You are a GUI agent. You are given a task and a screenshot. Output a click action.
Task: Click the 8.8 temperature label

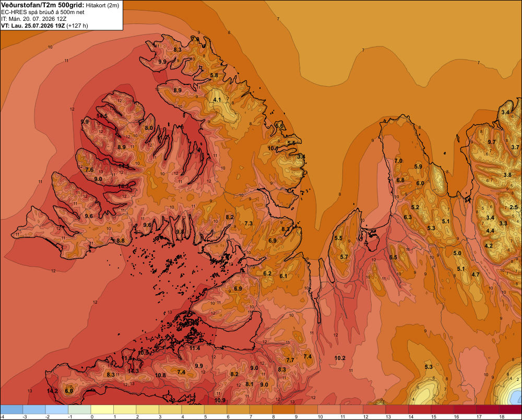coord(121,241)
